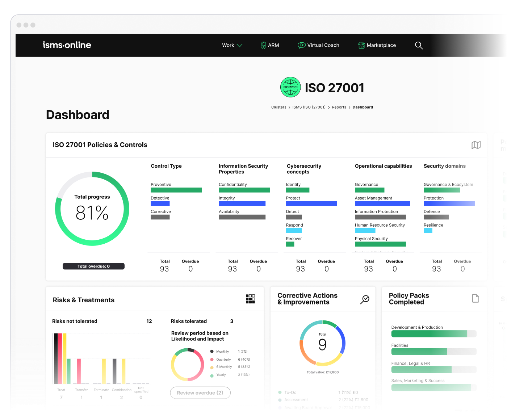Click the Virtual Coach chat icon

click(302, 45)
